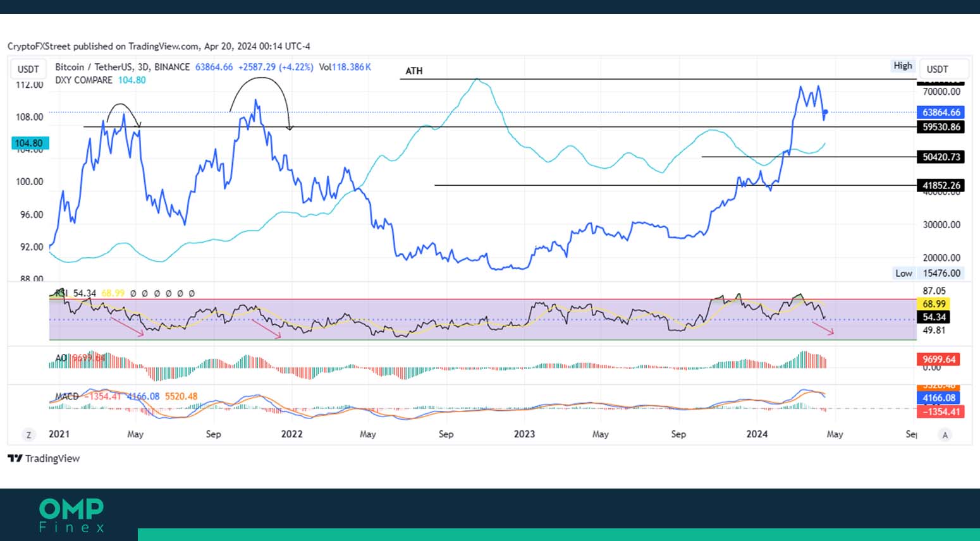Click the A auto-scale button at bottom right

pyautogui.click(x=945, y=435)
